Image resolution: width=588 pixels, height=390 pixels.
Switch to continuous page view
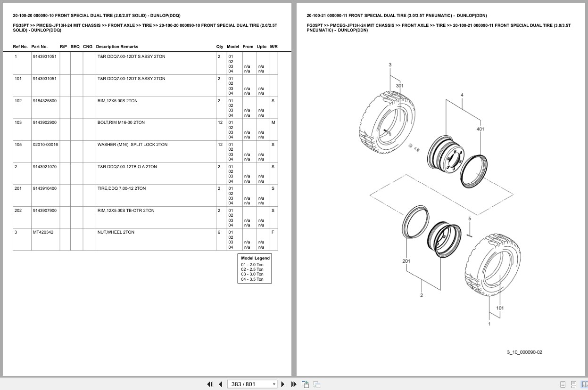pos(573,384)
